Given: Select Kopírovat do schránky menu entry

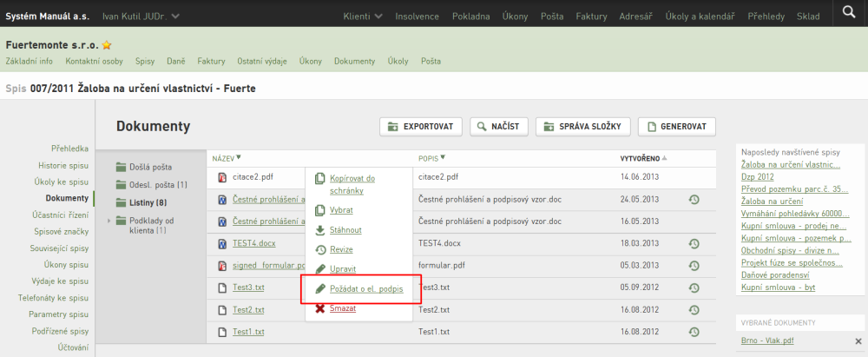Looking at the screenshot, I should (x=352, y=185).
